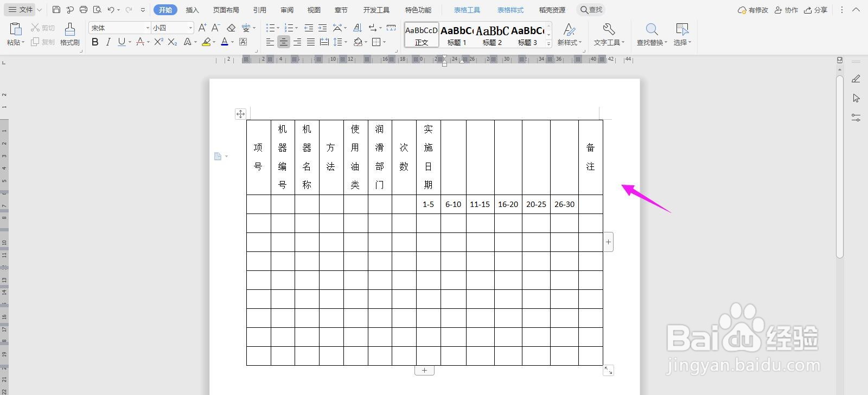Toggle strikethrough text

(141, 42)
